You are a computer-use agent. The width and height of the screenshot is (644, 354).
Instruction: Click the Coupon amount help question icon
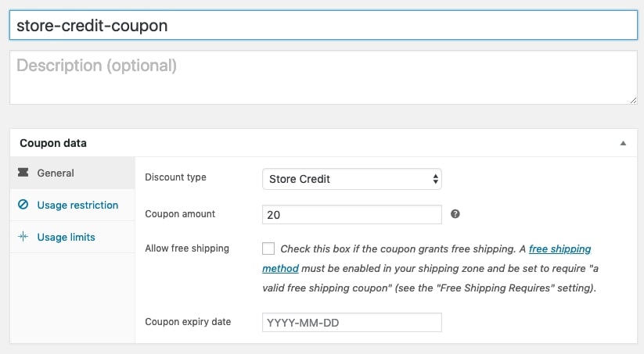tap(455, 213)
